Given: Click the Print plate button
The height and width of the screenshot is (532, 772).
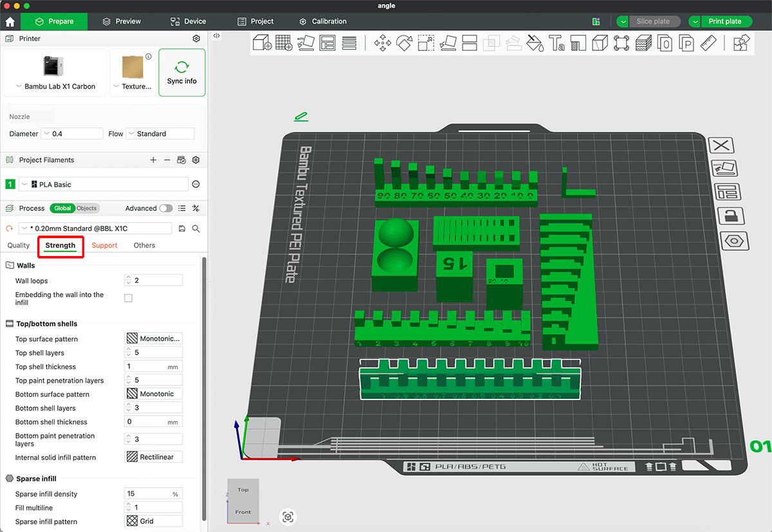Looking at the screenshot, I should tap(726, 21).
